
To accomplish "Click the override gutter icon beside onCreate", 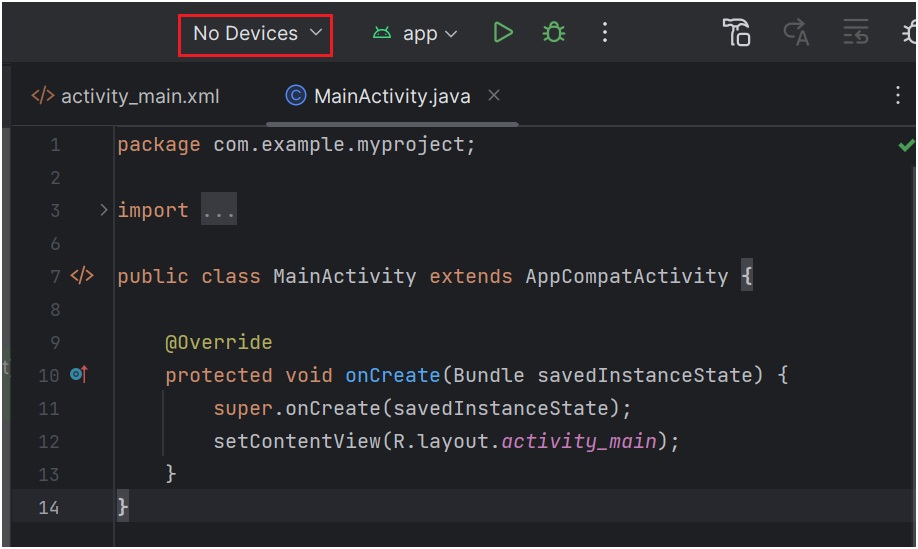I will coord(79,375).
